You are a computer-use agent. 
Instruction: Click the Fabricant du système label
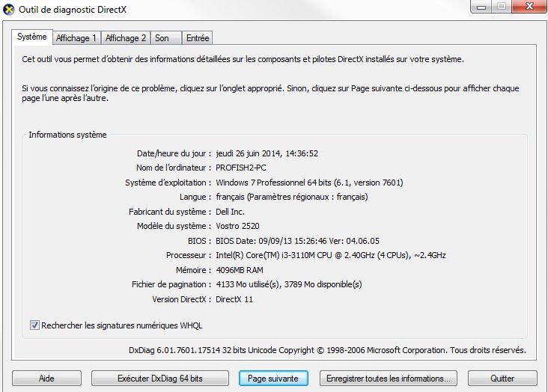tap(170, 212)
